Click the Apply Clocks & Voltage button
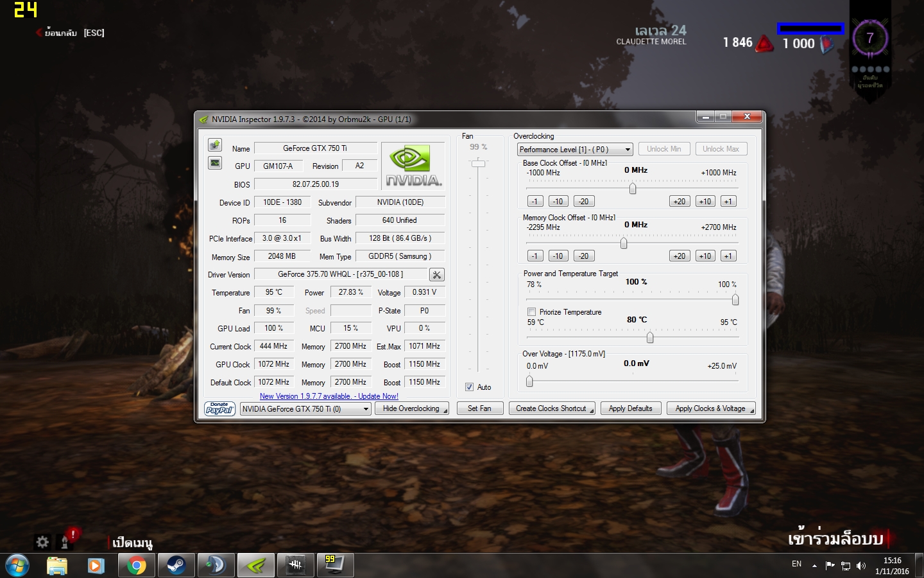 click(x=711, y=408)
